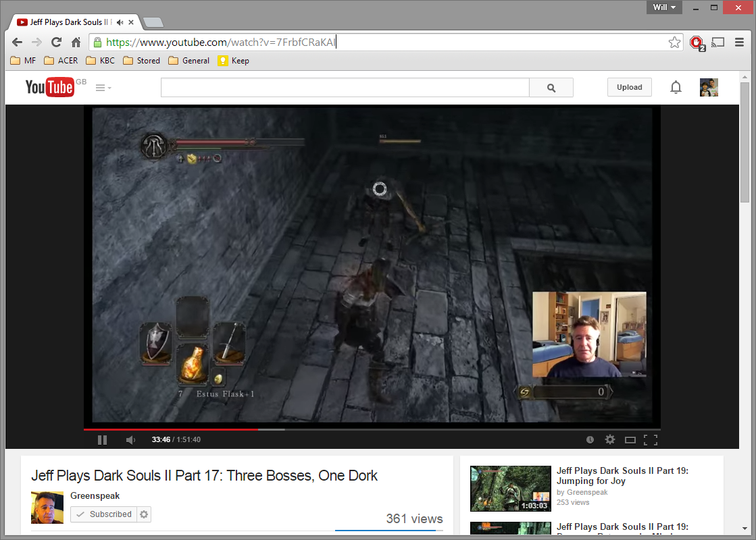The image size is (756, 540).
Task: Open the Greenspeak channel link
Action: 95,496
